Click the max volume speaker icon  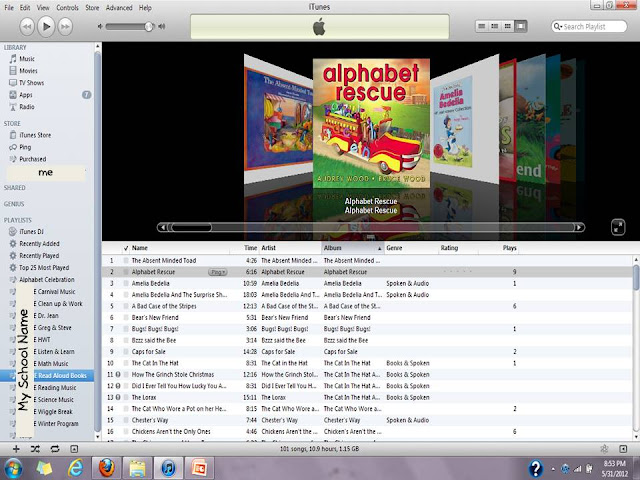tap(162, 27)
